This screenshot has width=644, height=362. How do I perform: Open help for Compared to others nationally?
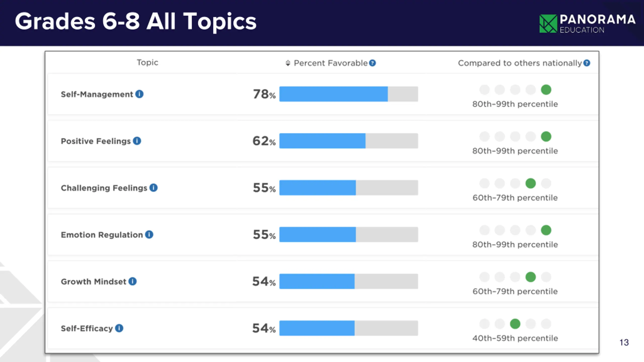(x=587, y=63)
